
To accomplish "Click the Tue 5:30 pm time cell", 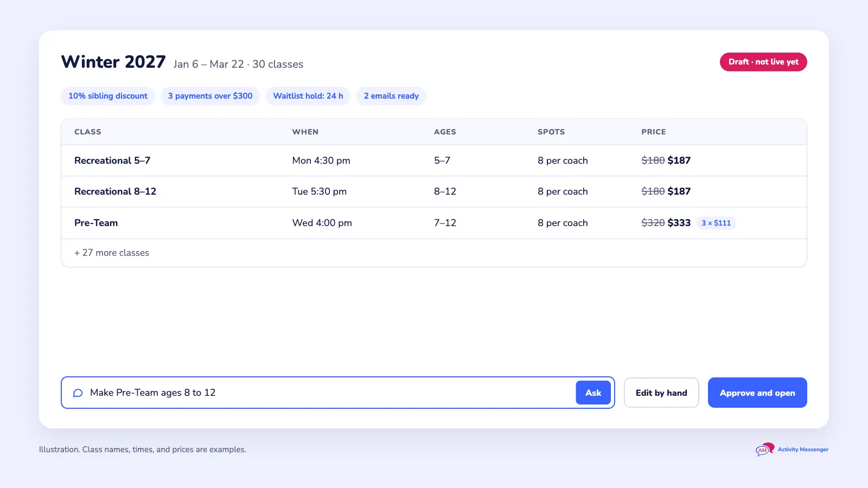I will click(x=319, y=191).
